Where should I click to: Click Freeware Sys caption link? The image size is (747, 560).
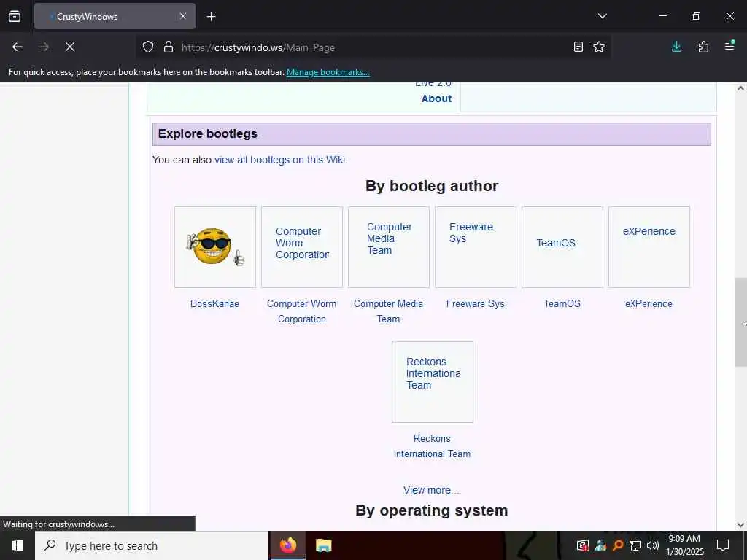pos(476,304)
